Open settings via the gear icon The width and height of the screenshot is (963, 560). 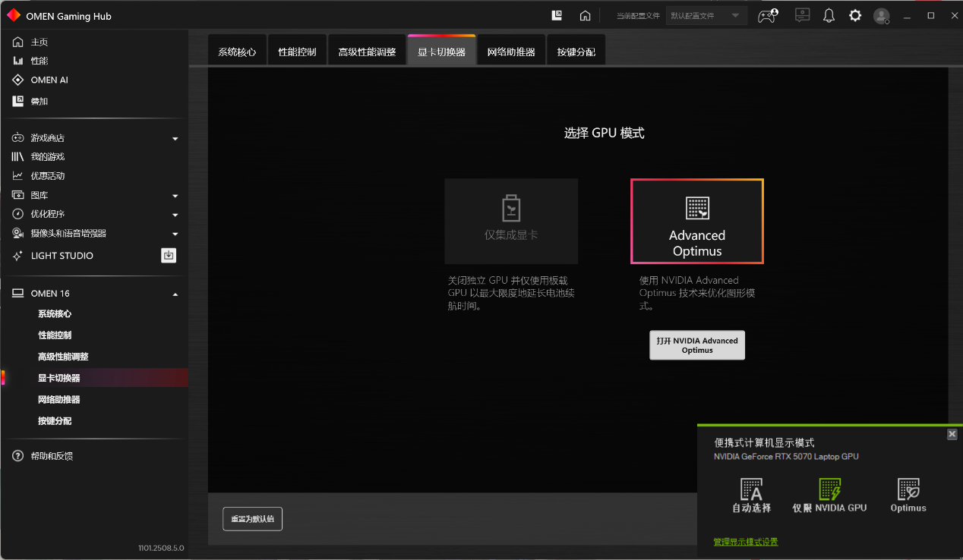click(855, 15)
